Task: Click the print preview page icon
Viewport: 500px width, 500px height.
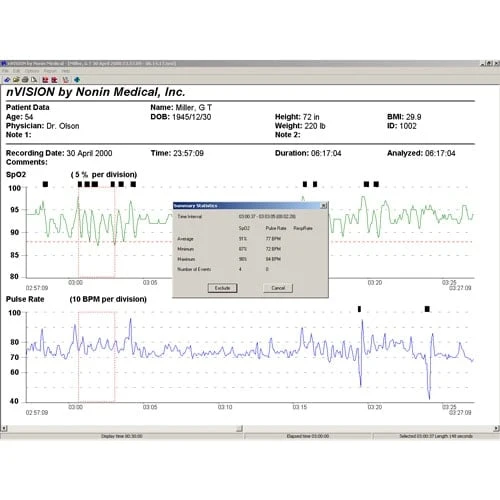Action: tap(34, 80)
